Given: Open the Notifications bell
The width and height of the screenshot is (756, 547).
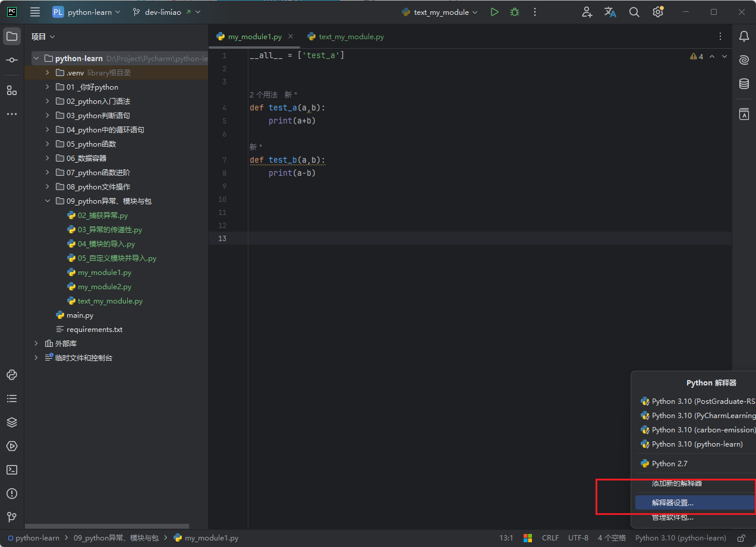Looking at the screenshot, I should click(x=744, y=36).
